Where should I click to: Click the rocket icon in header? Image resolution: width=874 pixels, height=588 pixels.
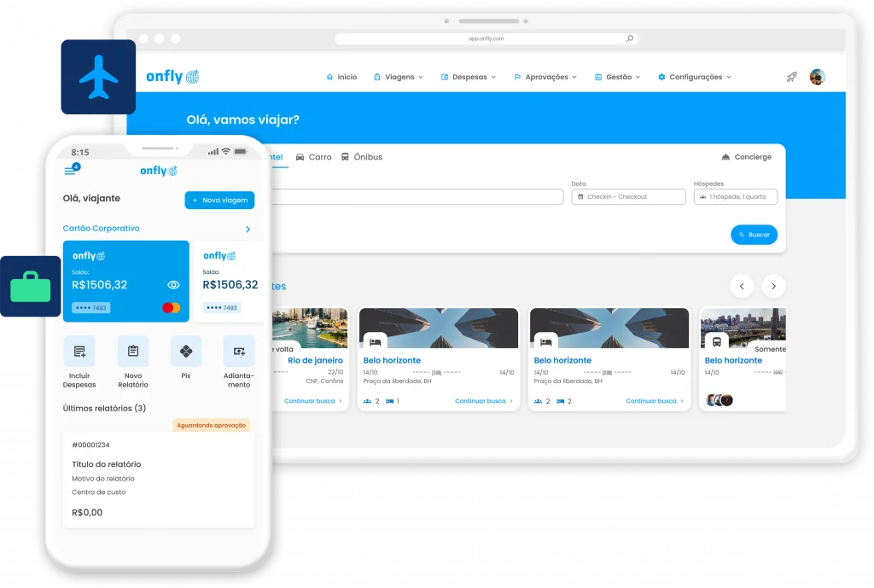791,77
